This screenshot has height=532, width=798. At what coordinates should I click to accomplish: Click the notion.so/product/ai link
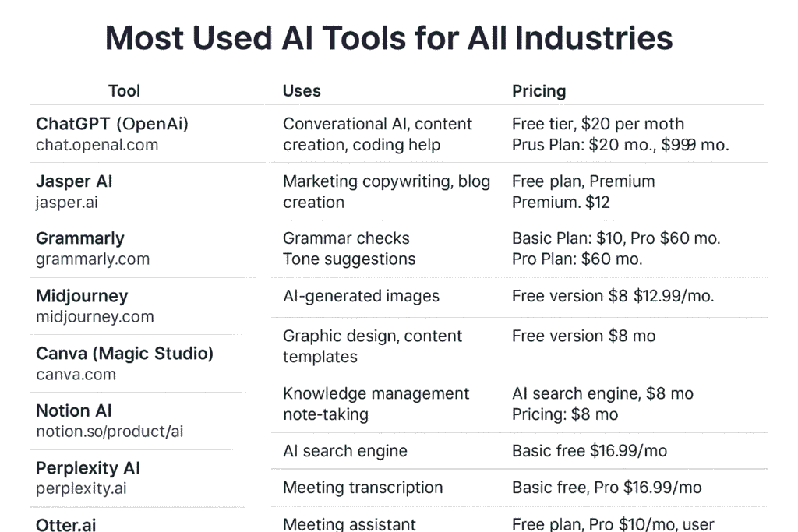(x=110, y=432)
